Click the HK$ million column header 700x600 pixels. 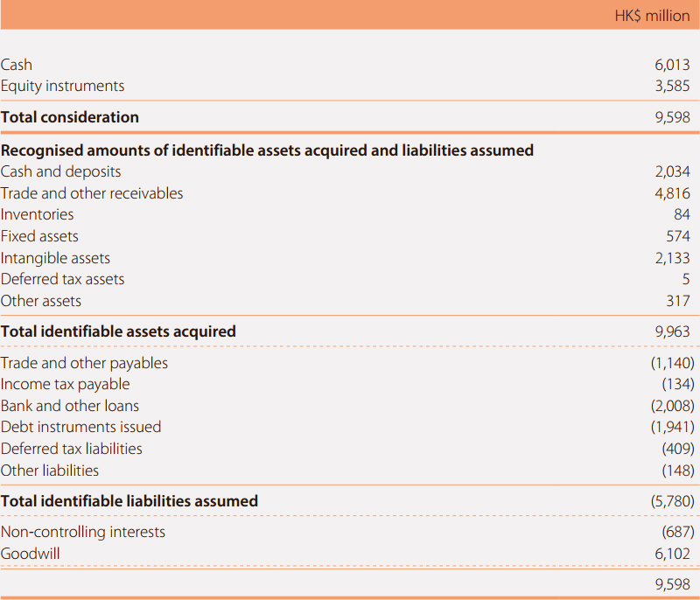pyautogui.click(x=652, y=16)
